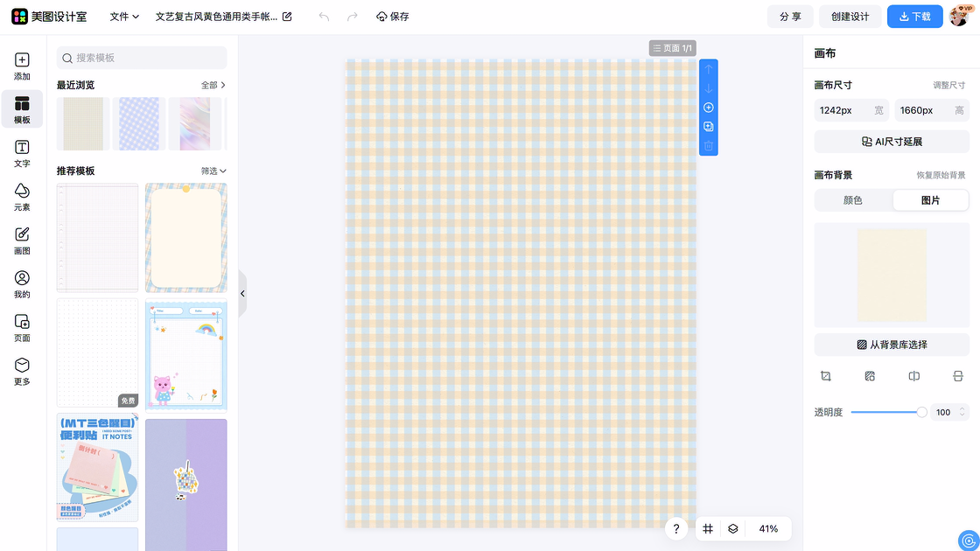Open the 模板 (Templates) tab in sidebar
Viewport: 980px width, 551px height.
(22, 109)
